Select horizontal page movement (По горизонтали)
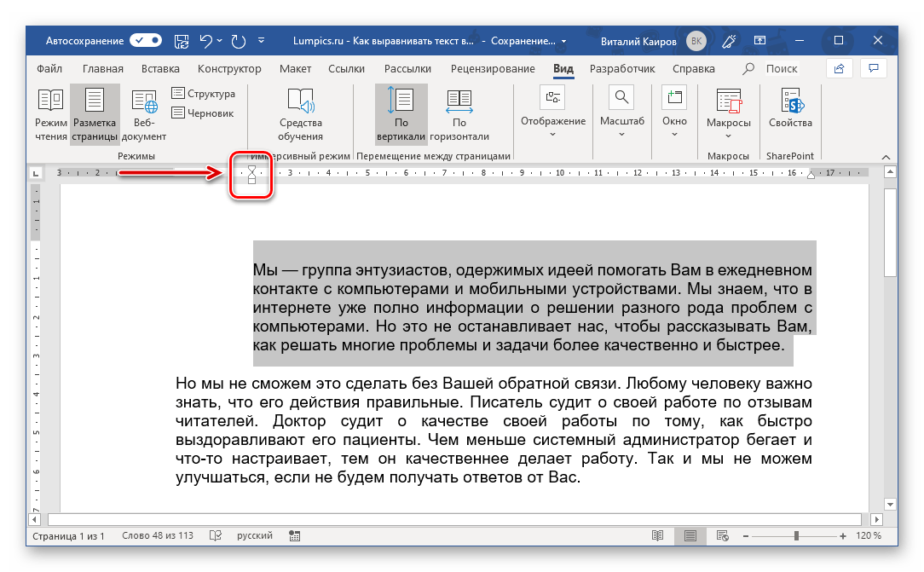Viewport: 924px width, 572px height. (459, 115)
